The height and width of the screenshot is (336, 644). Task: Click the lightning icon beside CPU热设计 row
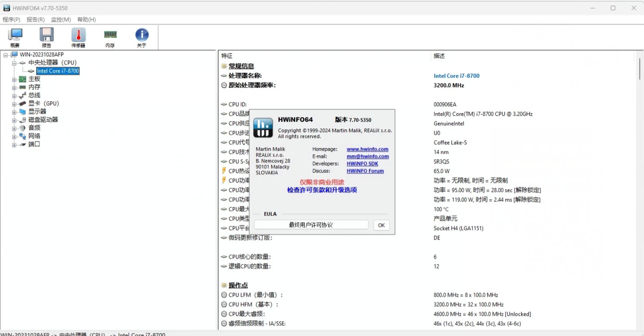tap(224, 171)
